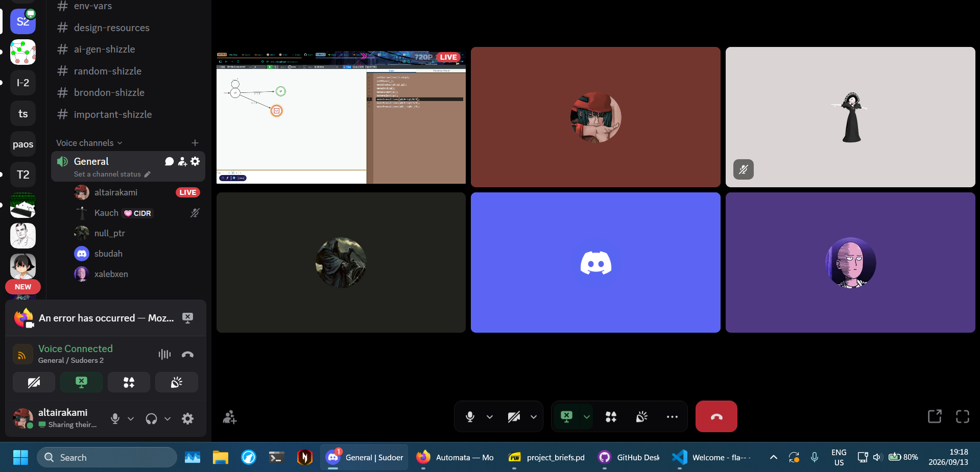Expand screen share options arrow in call controls
Viewport: 980px width, 472px height.
click(587, 417)
